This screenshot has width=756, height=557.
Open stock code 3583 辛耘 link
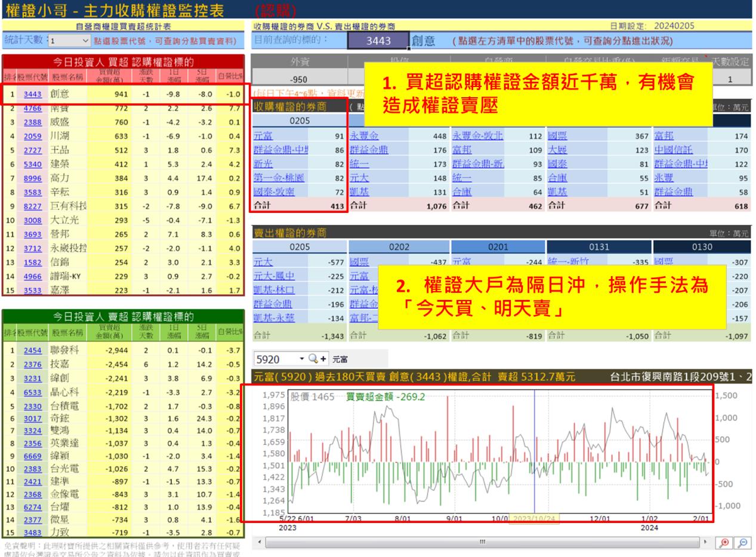pyautogui.click(x=32, y=192)
